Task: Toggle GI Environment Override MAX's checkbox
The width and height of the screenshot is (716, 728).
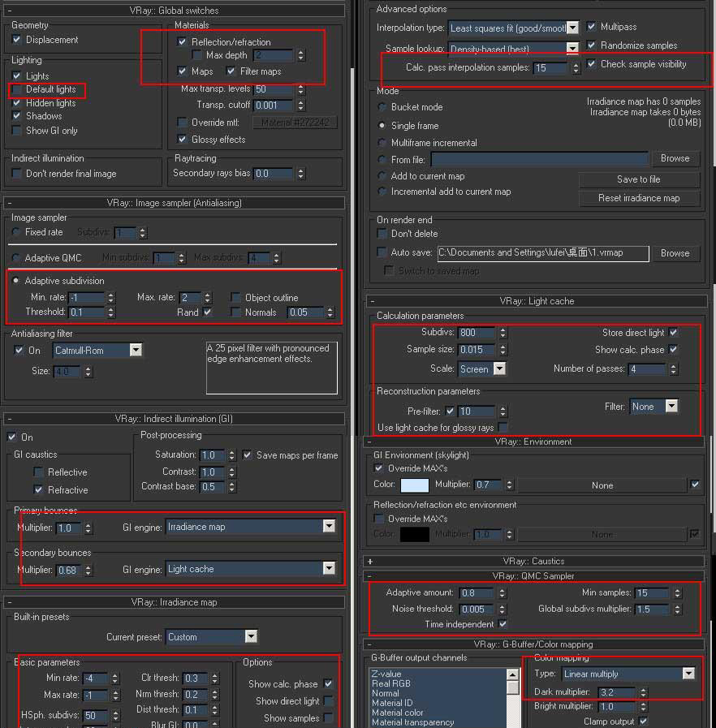Action: click(378, 468)
